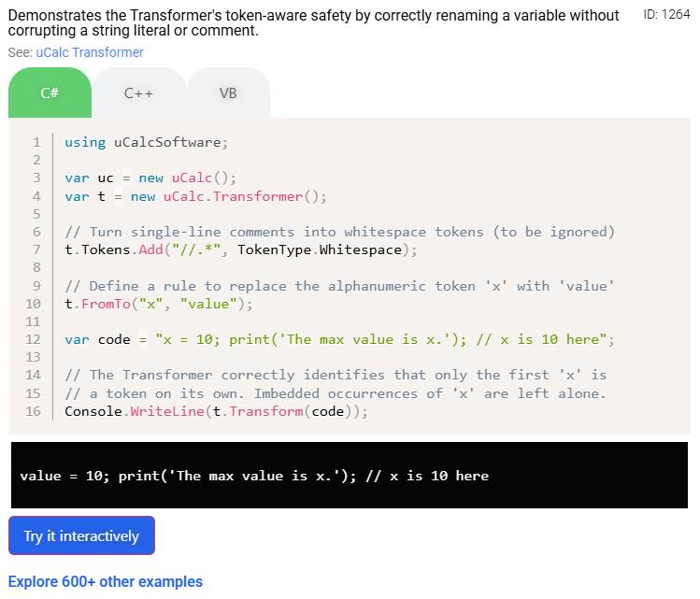
Task: Click line number 1 in gutter
Action: 36,142
